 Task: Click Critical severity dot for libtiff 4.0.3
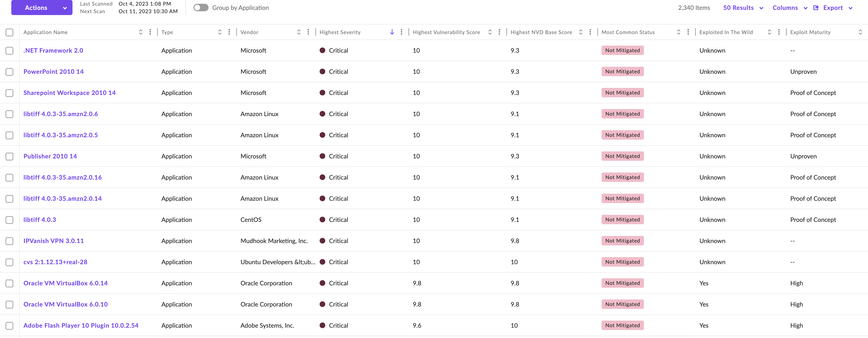coord(322,220)
